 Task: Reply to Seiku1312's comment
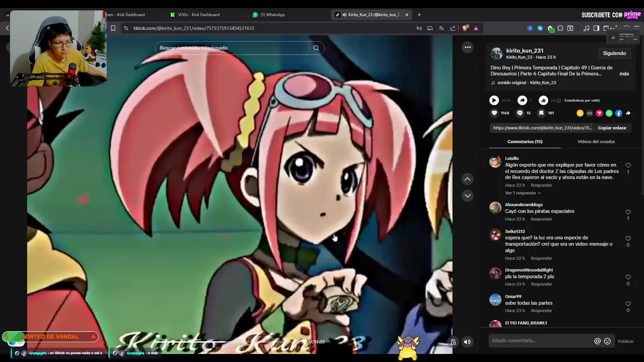[x=541, y=258]
